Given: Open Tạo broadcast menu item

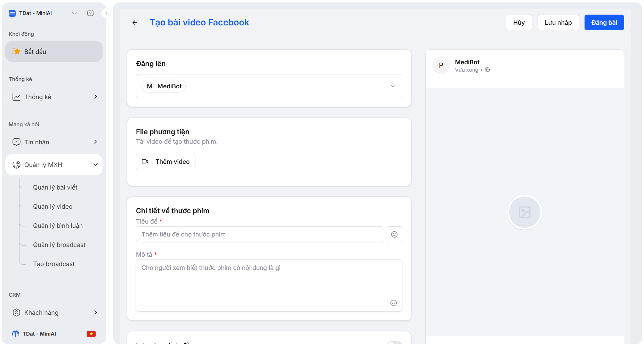Looking at the screenshot, I should 54,264.
